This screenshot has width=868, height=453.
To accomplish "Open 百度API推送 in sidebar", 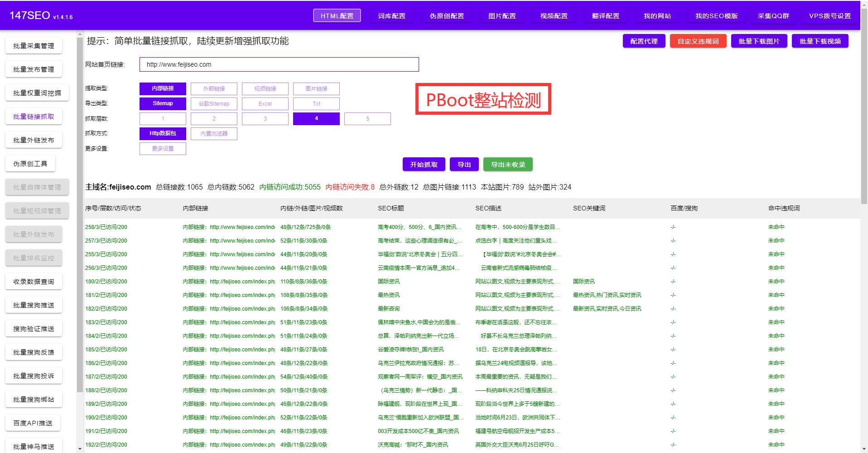I will pyautogui.click(x=33, y=423).
